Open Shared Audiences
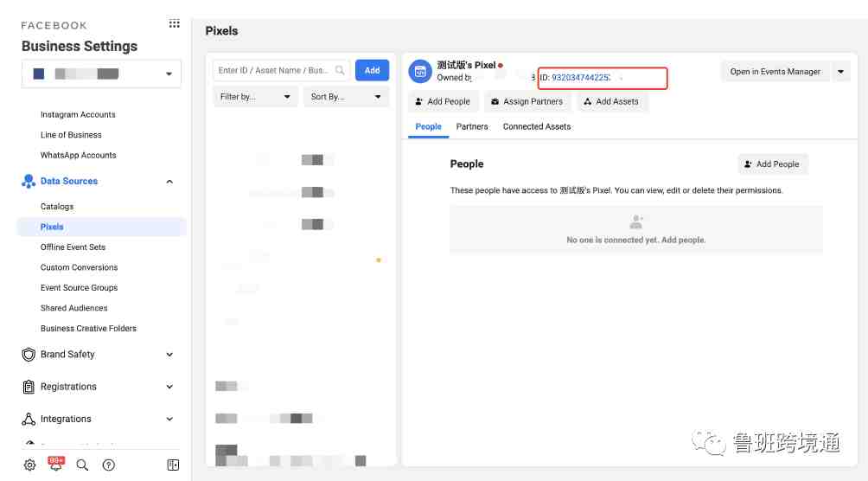868x481 pixels. tap(73, 308)
